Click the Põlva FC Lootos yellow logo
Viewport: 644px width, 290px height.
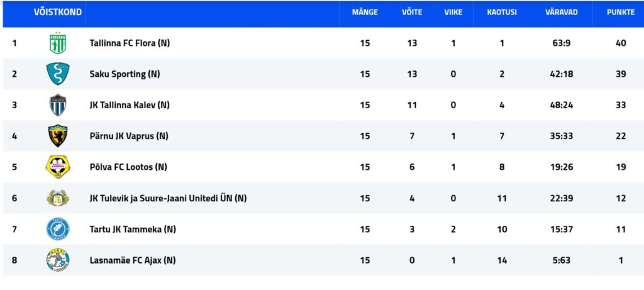(58, 167)
